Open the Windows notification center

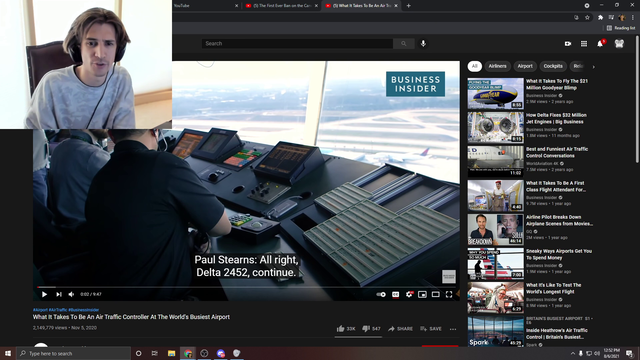(x=629, y=353)
